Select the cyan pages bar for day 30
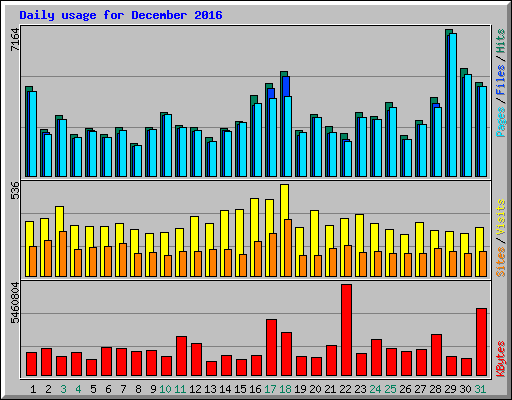 click(x=468, y=125)
